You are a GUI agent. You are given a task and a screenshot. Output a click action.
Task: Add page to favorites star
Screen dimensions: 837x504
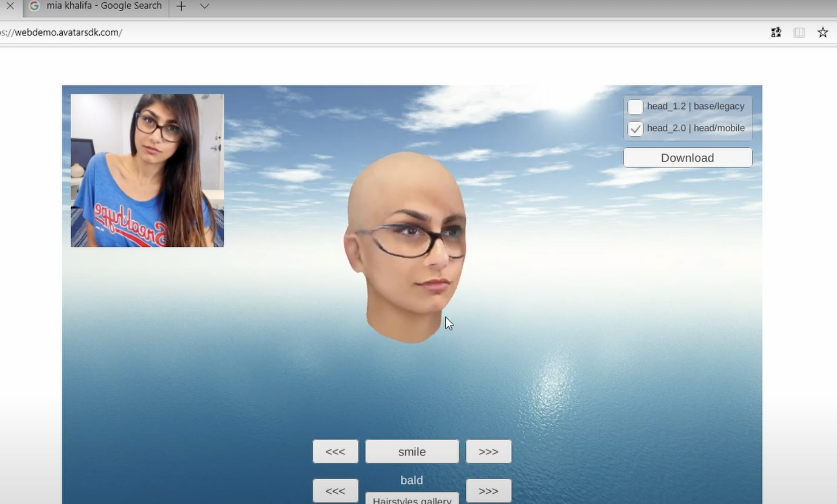point(822,33)
